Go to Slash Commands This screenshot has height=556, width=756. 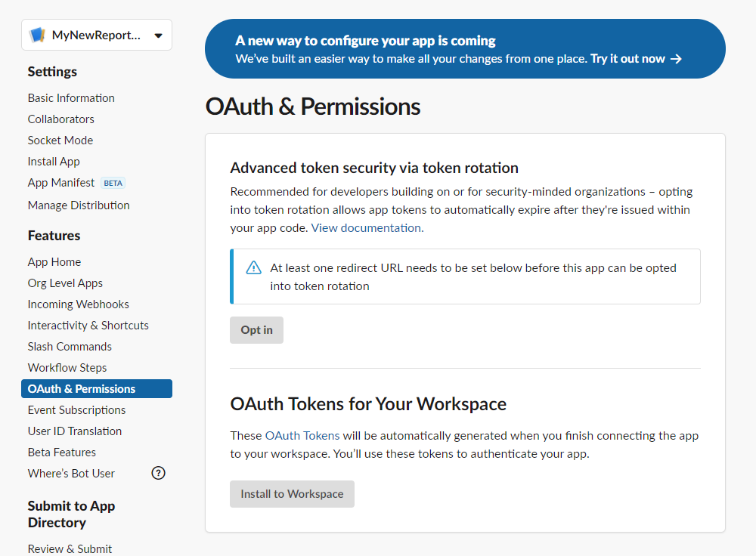click(x=70, y=347)
